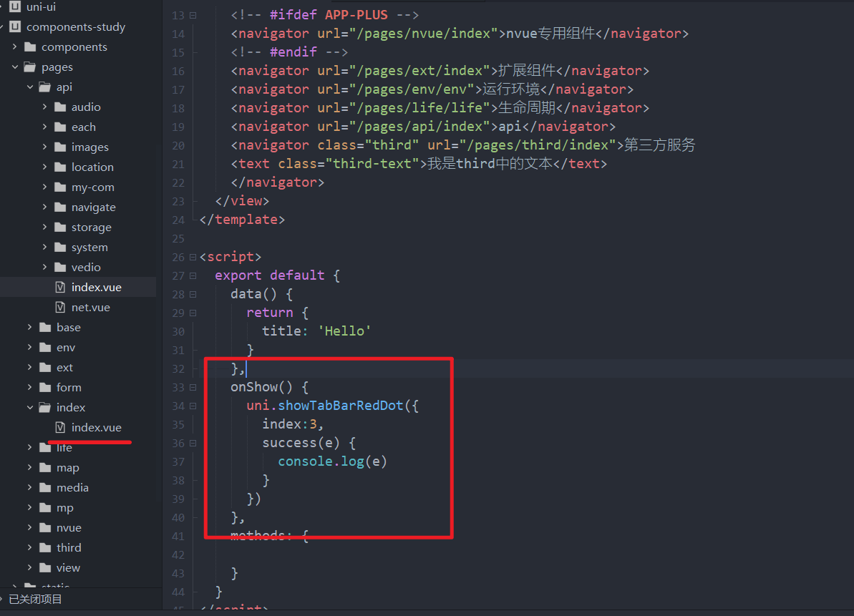Expand the components folder
This screenshot has width=854, height=616.
click(x=15, y=47)
